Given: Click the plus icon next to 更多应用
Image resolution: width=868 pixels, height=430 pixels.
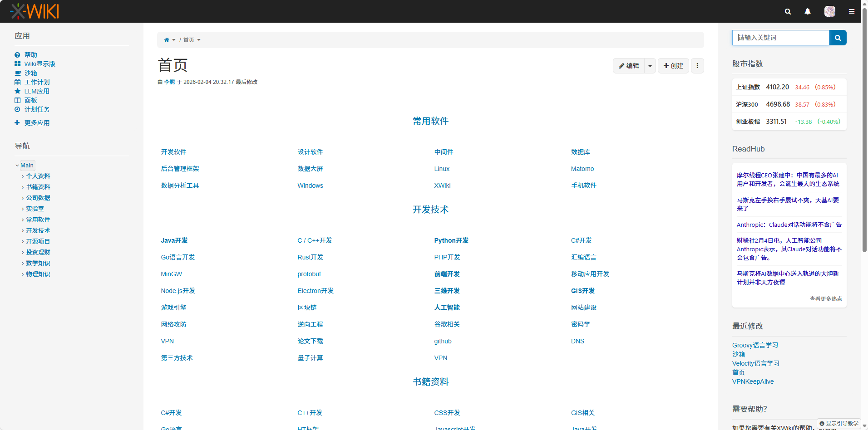Looking at the screenshot, I should [17, 122].
